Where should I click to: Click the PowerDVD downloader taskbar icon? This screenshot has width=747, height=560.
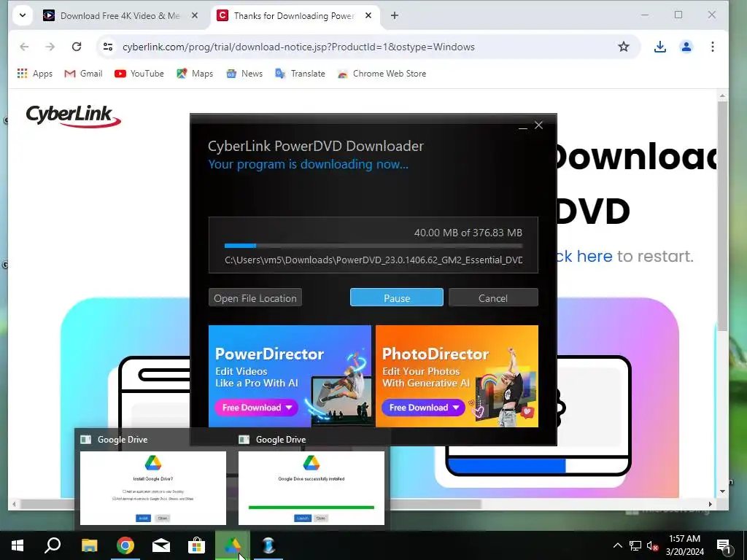coord(268,545)
